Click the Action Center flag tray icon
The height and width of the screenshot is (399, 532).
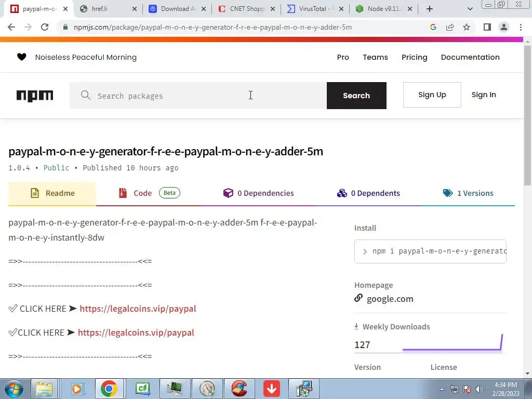[467, 389]
